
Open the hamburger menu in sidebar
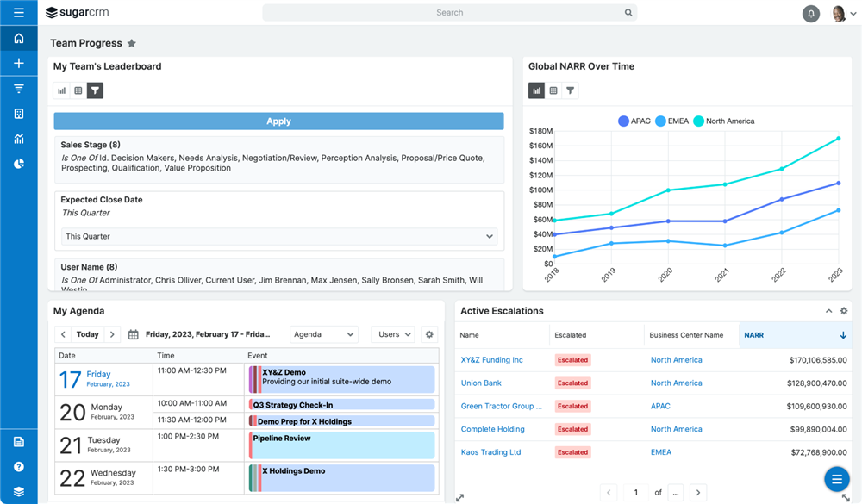click(x=18, y=13)
